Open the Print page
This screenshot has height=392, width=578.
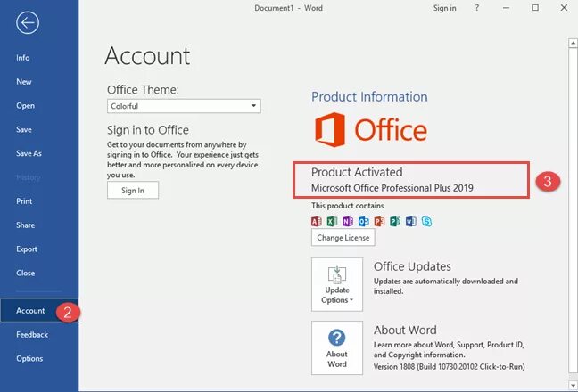24,201
